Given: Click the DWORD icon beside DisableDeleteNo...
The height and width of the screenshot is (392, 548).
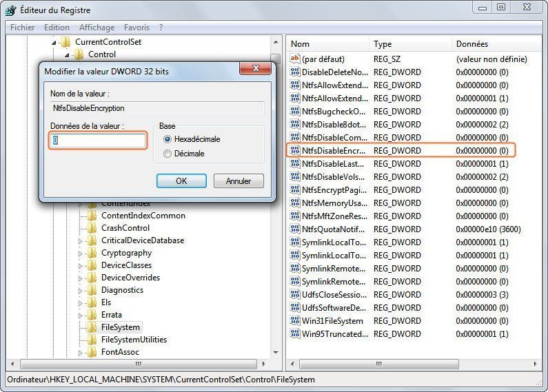Looking at the screenshot, I should 295,72.
